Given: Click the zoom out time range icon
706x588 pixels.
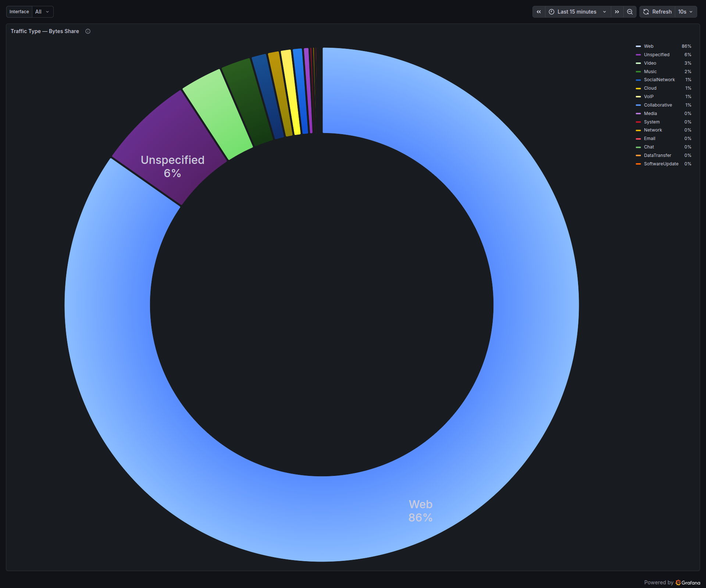Looking at the screenshot, I should point(630,12).
